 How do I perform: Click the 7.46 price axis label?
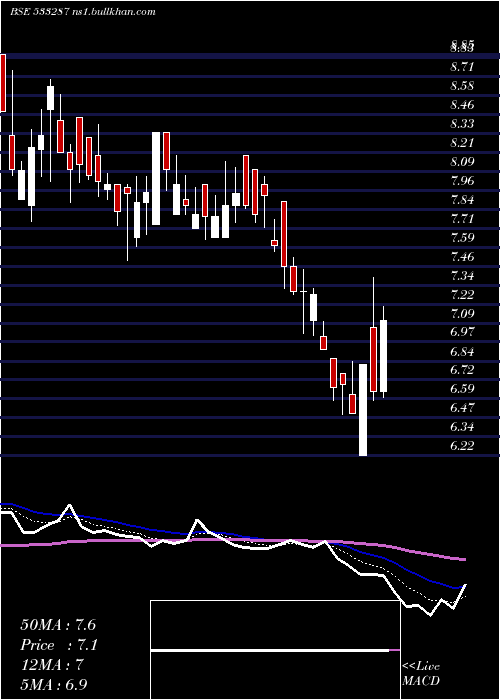(x=462, y=257)
